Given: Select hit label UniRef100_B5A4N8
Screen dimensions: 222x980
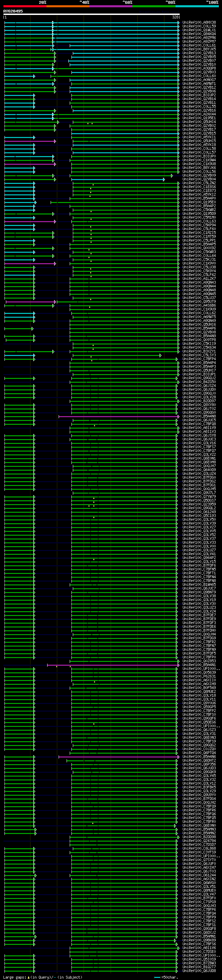Looking at the screenshot, I should click(199, 416).
